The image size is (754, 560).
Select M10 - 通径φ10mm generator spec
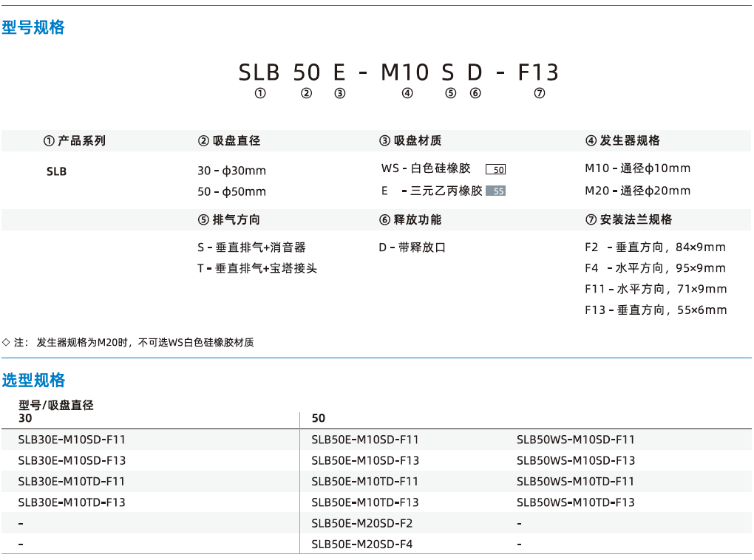coord(638,168)
